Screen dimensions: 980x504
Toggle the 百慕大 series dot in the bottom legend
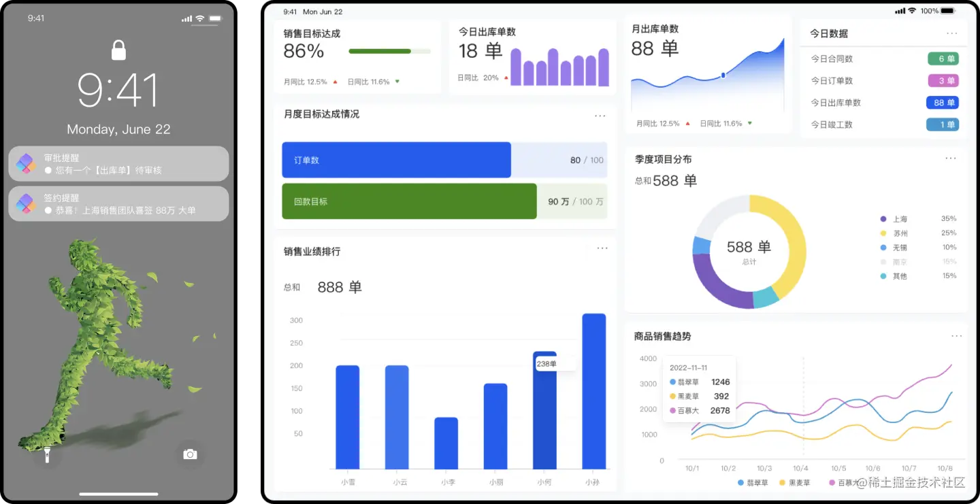832,483
